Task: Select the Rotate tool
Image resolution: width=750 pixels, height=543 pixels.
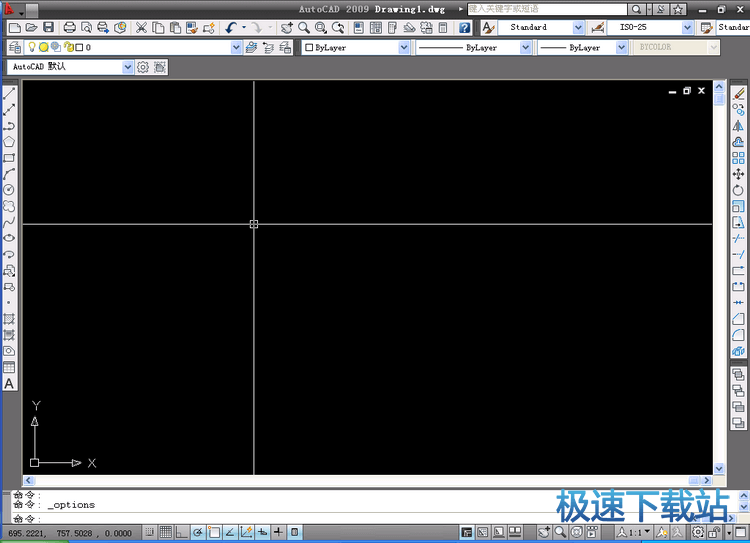Action: (x=739, y=190)
